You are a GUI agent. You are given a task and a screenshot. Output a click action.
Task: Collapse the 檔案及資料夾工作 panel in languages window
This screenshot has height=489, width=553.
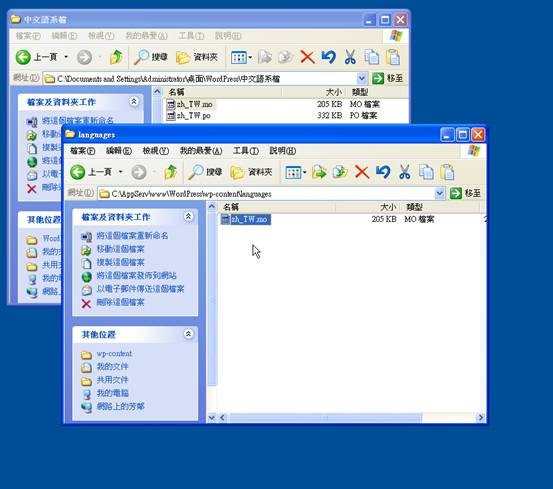pyautogui.click(x=188, y=216)
